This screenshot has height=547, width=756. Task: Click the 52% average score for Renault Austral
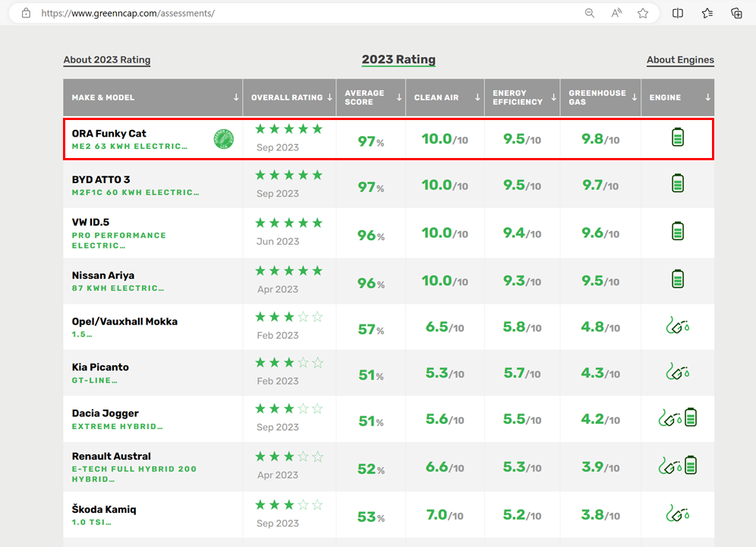(x=370, y=470)
